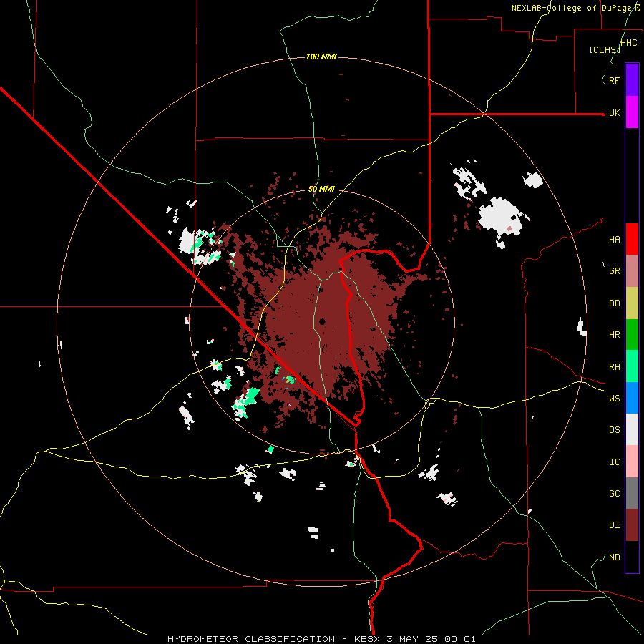Viewport: 644px width, 644px height.
Task: Select the light pink IC legend swatch
Action: (632, 462)
